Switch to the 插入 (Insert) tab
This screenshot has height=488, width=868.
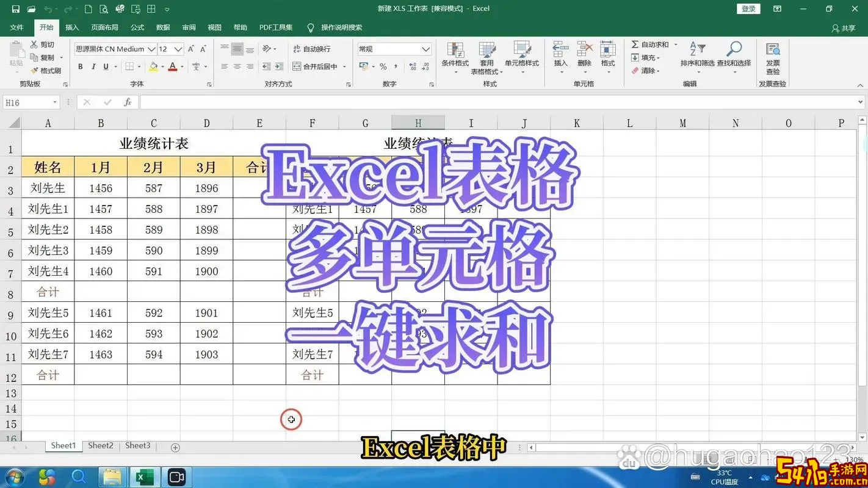[72, 27]
